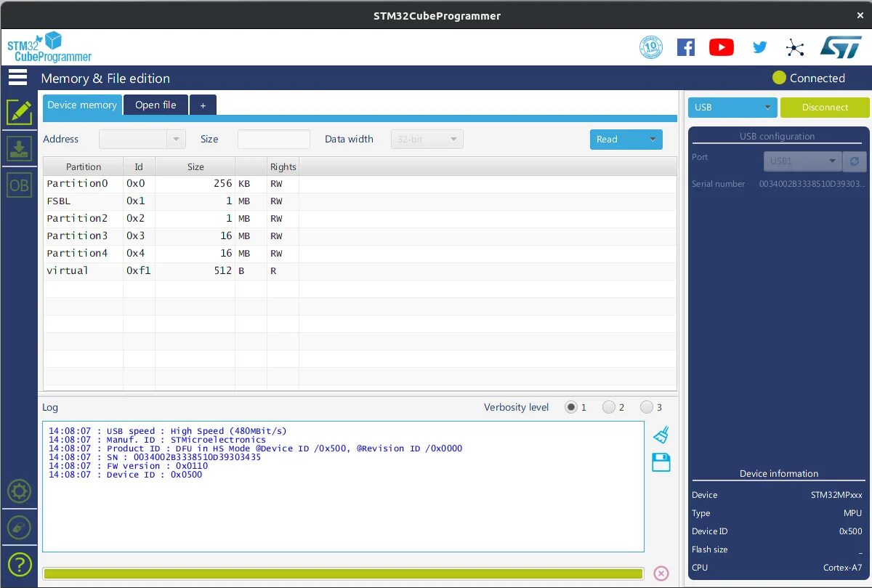Click the 0x500 Device ID value
The width and height of the screenshot is (872, 588).
point(850,531)
